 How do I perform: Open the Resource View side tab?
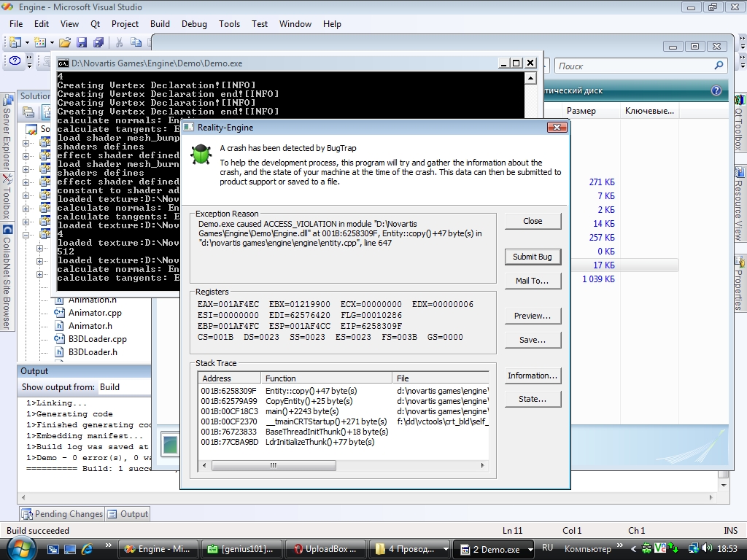point(740,204)
